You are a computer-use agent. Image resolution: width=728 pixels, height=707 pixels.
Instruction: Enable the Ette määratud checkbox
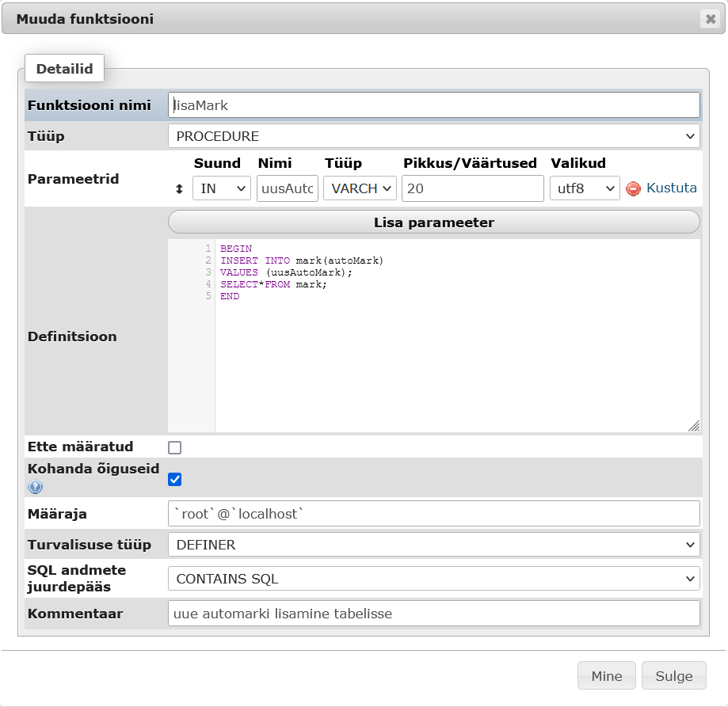(x=175, y=447)
